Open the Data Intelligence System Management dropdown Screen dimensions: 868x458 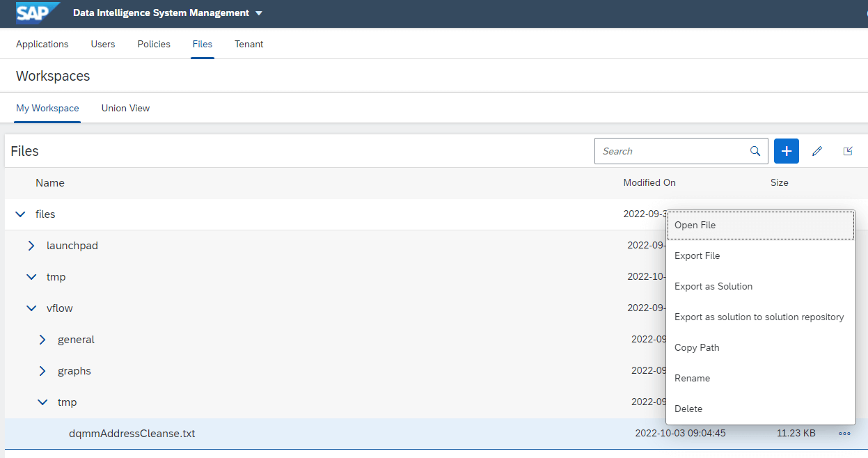coord(168,13)
